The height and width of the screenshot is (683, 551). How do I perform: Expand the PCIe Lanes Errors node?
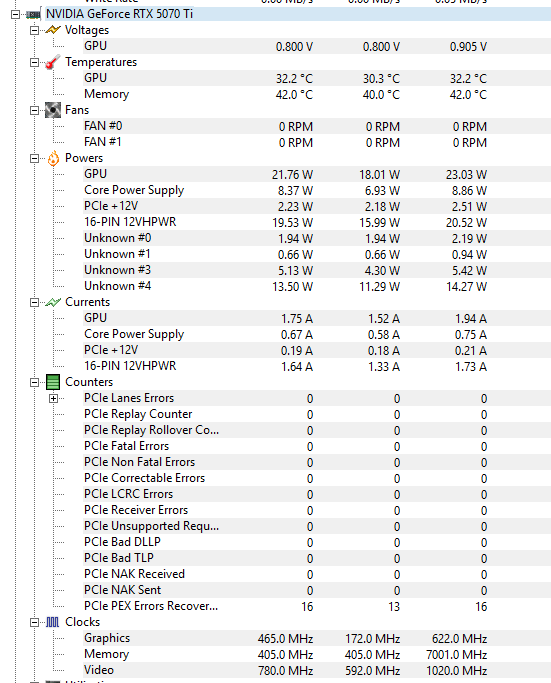point(53,398)
